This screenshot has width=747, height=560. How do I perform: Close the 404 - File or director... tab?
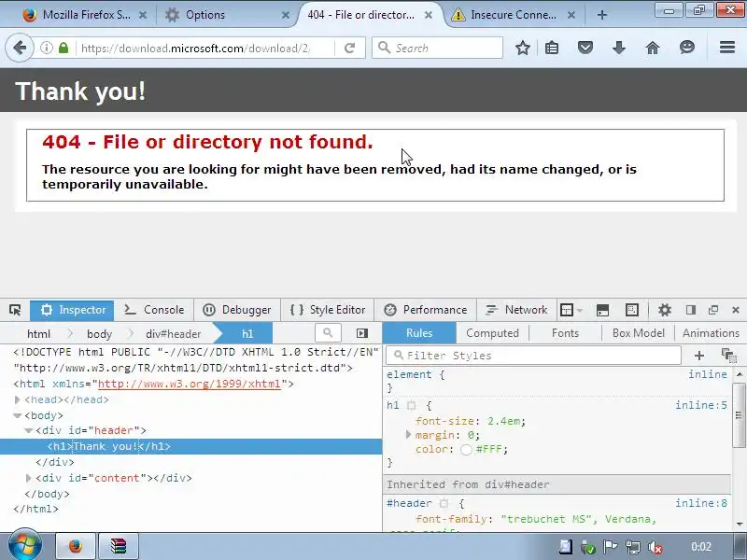[429, 15]
